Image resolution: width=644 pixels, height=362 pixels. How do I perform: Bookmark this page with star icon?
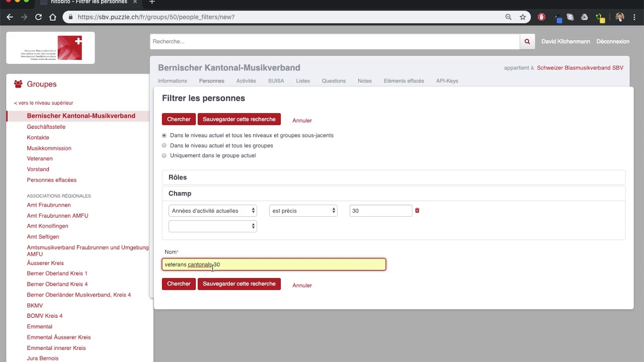tap(523, 17)
